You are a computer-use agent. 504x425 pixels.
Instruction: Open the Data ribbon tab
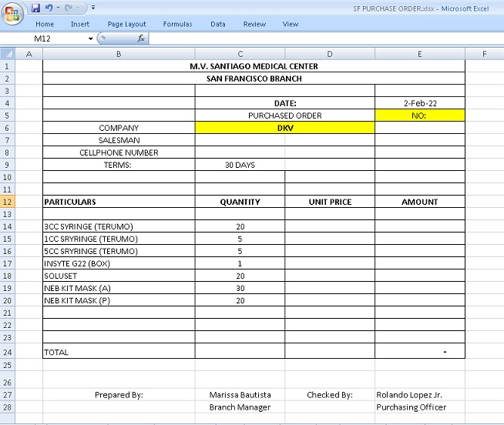[x=218, y=24]
